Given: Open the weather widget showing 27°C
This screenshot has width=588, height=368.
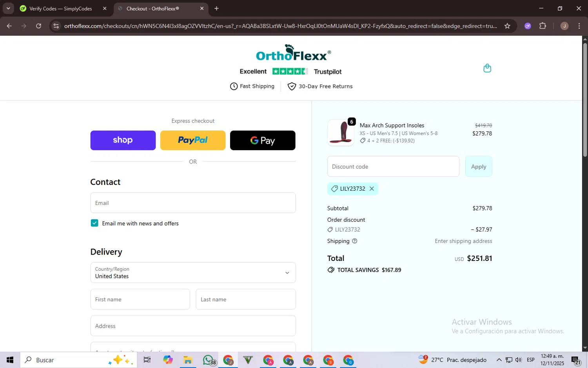Looking at the screenshot, I should (x=453, y=360).
